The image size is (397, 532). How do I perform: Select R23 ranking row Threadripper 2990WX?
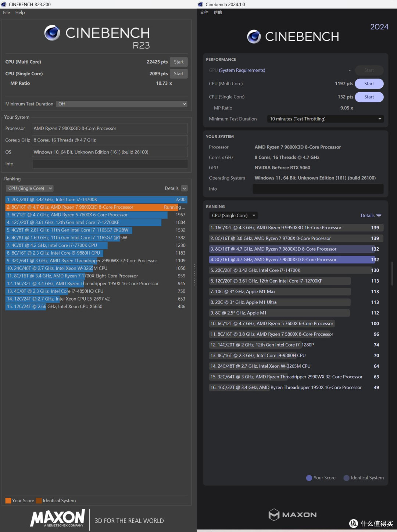96,261
